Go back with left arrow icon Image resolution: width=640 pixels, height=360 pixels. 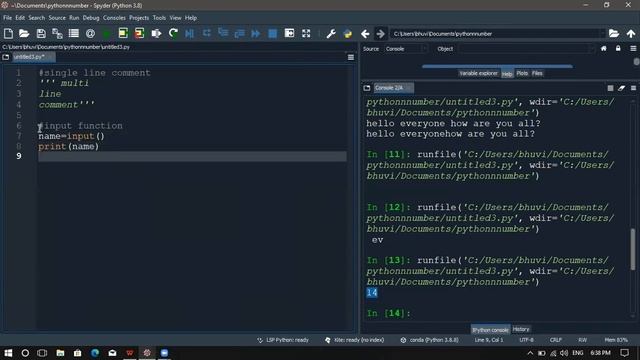(365, 33)
